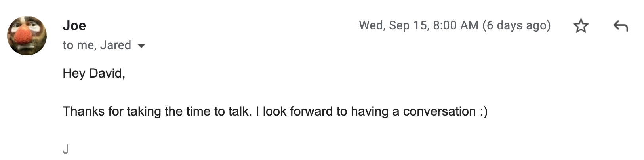644x160 pixels.
Task: Click the Reply arrow icon
Action: [x=621, y=26]
